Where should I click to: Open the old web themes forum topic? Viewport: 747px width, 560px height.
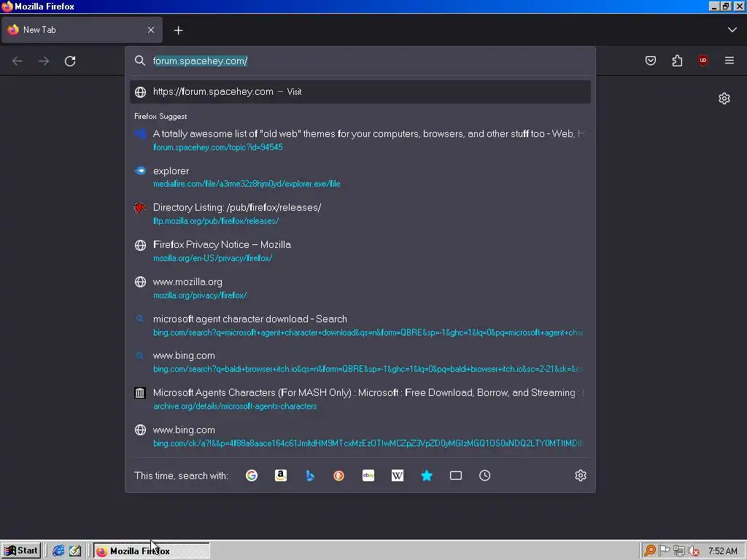pos(360,140)
